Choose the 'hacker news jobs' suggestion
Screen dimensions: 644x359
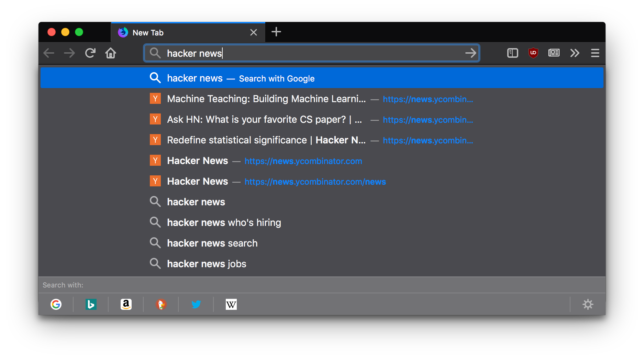[x=322, y=264]
